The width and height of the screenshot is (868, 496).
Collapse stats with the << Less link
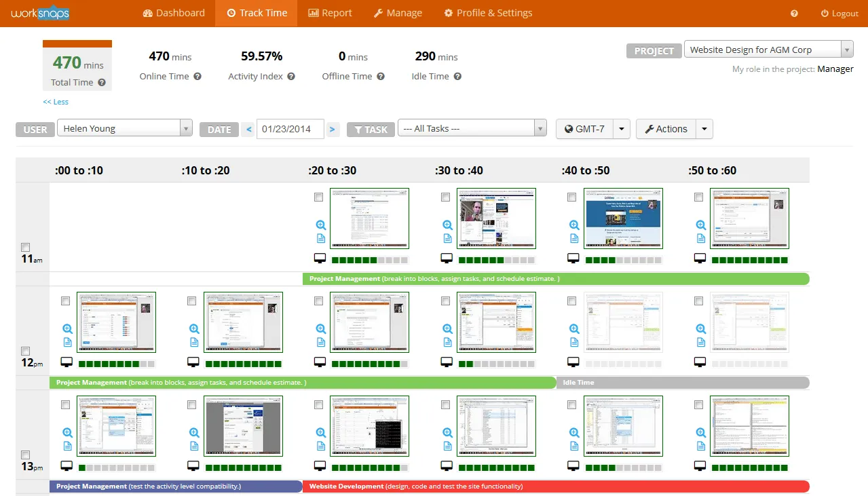[56, 102]
